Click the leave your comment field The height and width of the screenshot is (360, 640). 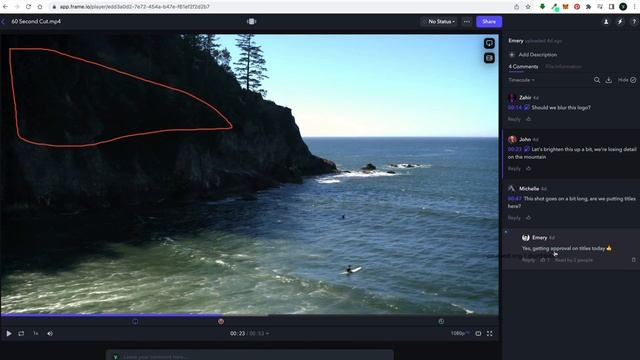click(x=249, y=356)
